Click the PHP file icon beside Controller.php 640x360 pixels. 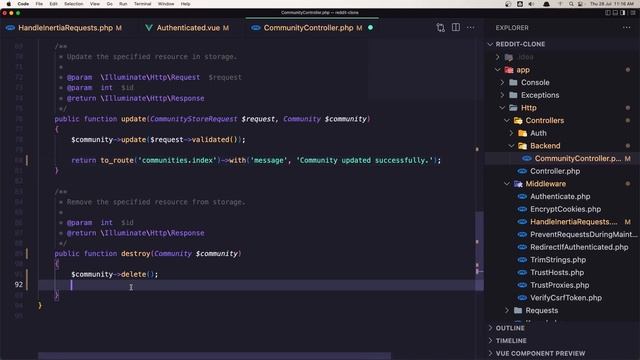522,171
